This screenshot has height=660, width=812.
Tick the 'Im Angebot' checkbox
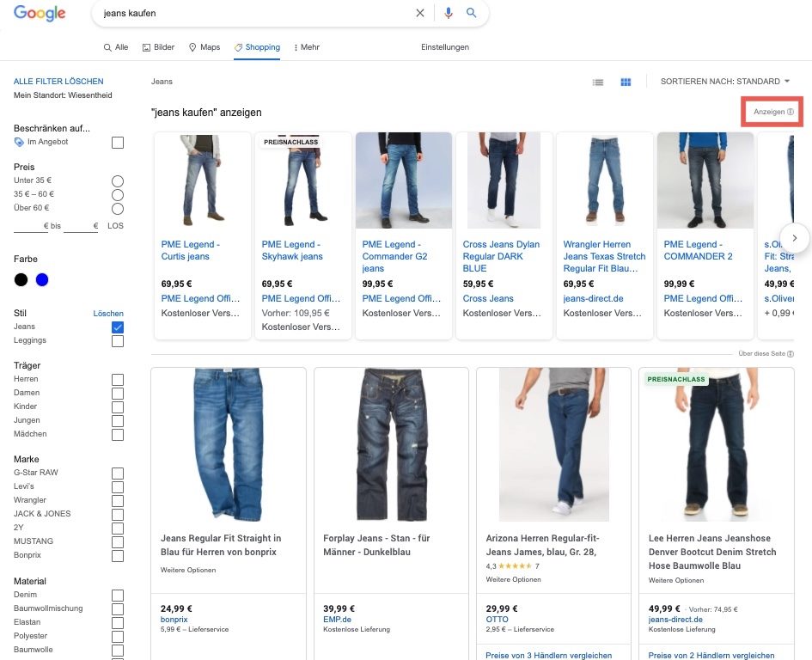118,143
